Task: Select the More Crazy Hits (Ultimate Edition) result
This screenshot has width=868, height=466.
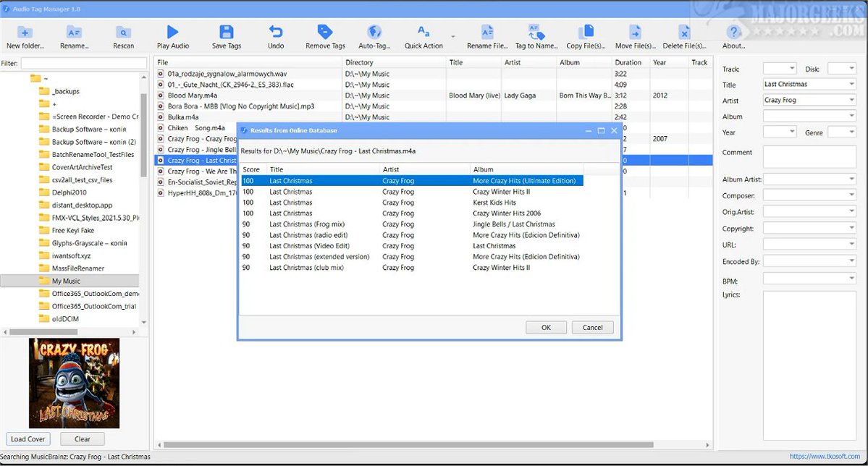Action: click(412, 181)
